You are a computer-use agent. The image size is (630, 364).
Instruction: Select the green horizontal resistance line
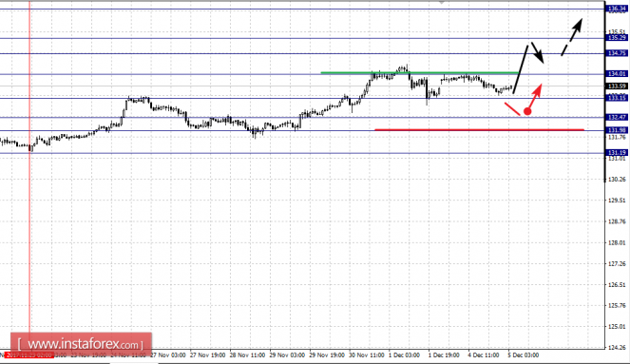(x=419, y=73)
